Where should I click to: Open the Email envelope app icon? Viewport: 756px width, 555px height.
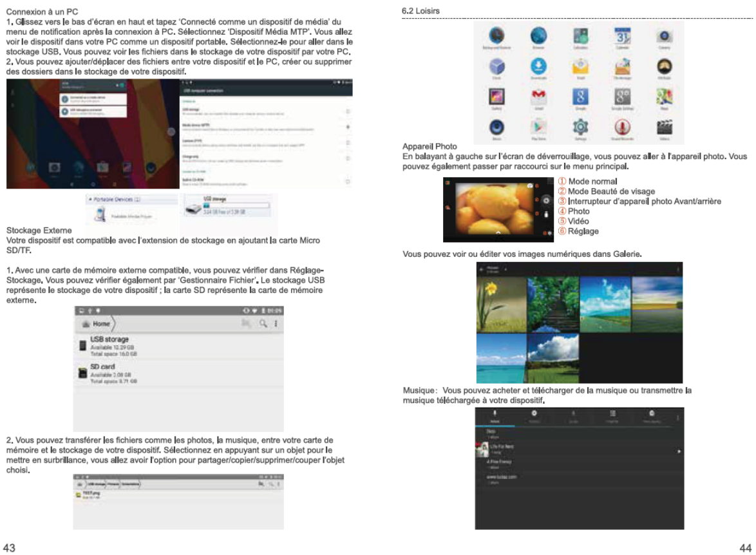(x=580, y=66)
